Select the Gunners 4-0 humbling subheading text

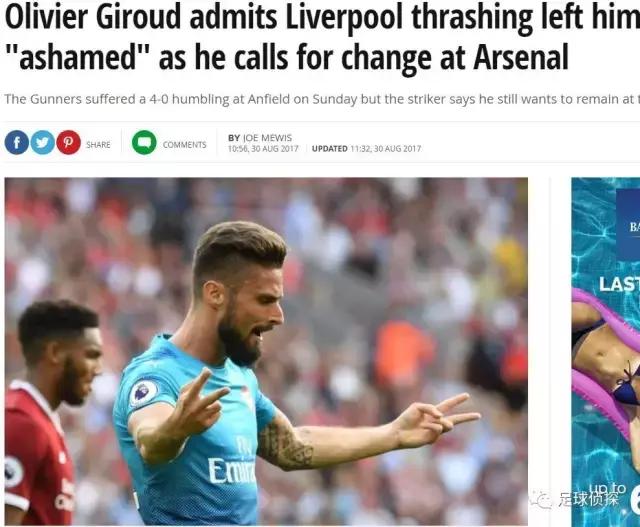click(322, 99)
